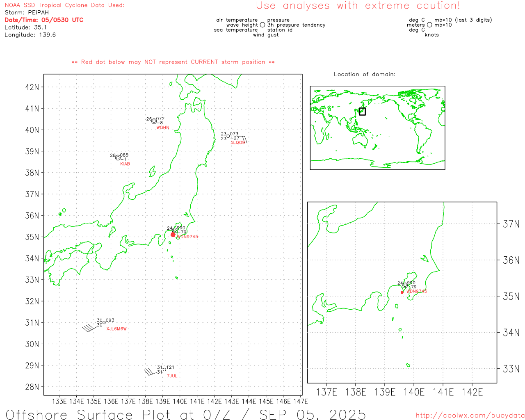This screenshot has width=525, height=420.
Task: Click the 'Location of domain:' label
Action: coord(365,74)
